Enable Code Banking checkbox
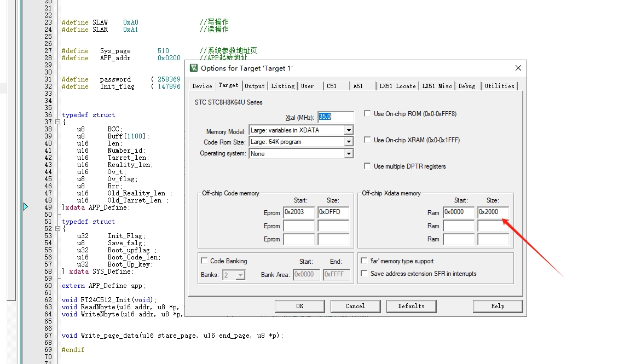The width and height of the screenshot is (636, 364). 205,261
